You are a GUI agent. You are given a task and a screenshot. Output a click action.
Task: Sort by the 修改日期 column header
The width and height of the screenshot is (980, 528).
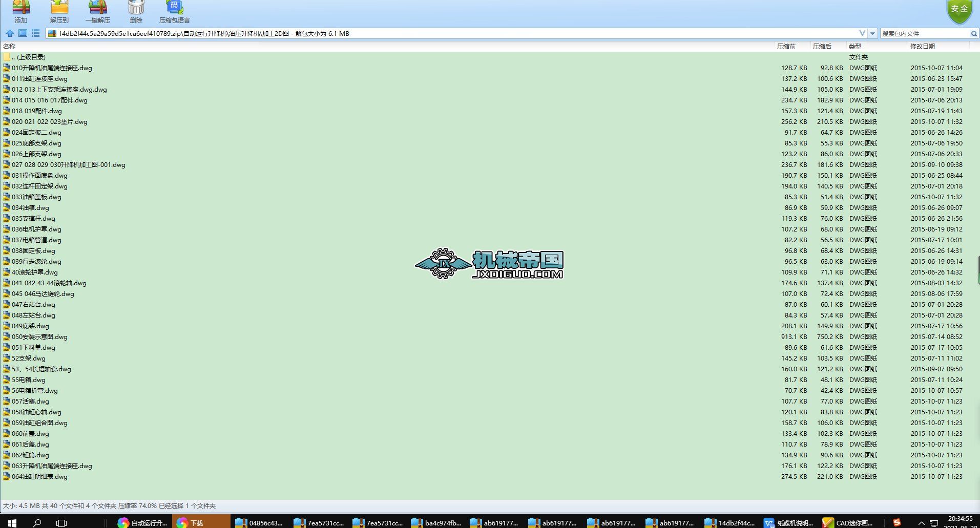[x=922, y=46]
